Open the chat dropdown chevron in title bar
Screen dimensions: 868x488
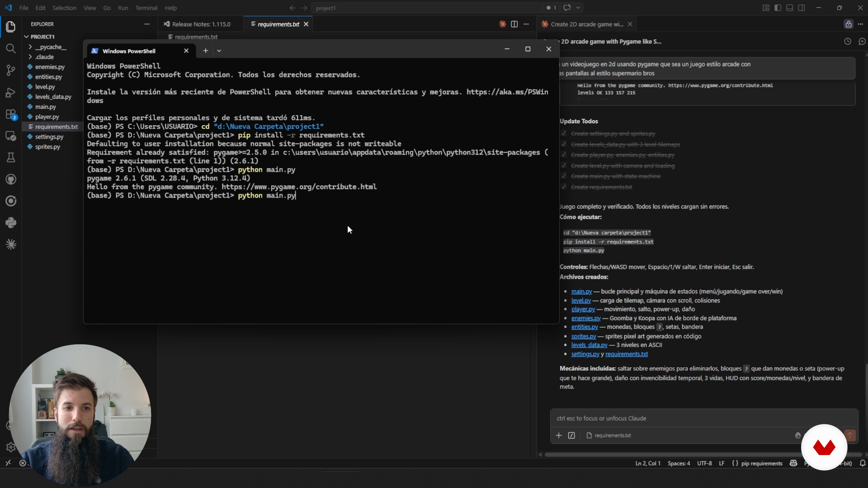[x=578, y=8]
